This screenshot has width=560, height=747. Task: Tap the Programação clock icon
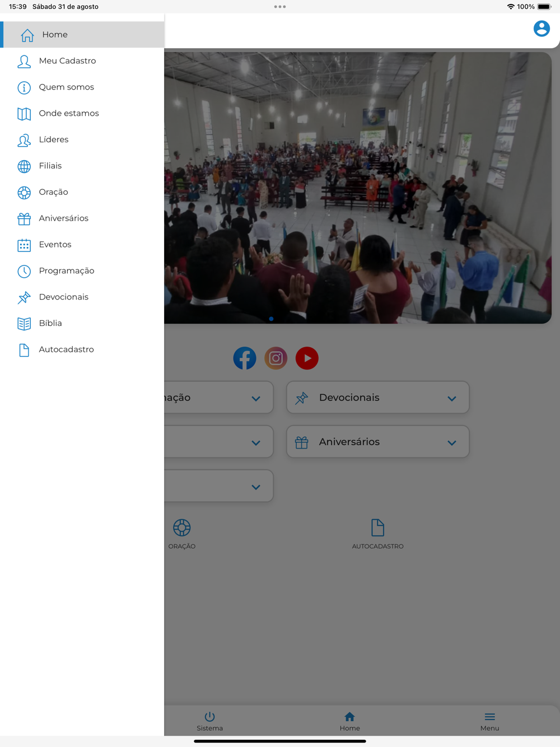pos(24,272)
